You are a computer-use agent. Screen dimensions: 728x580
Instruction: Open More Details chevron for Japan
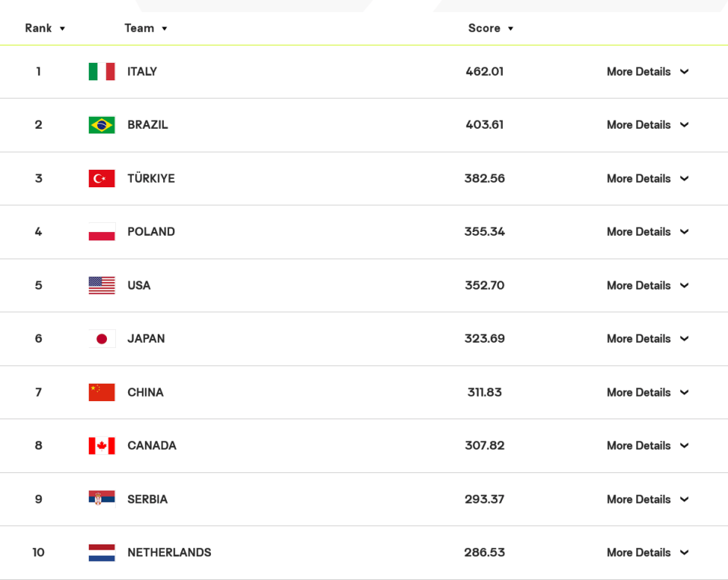(x=684, y=339)
